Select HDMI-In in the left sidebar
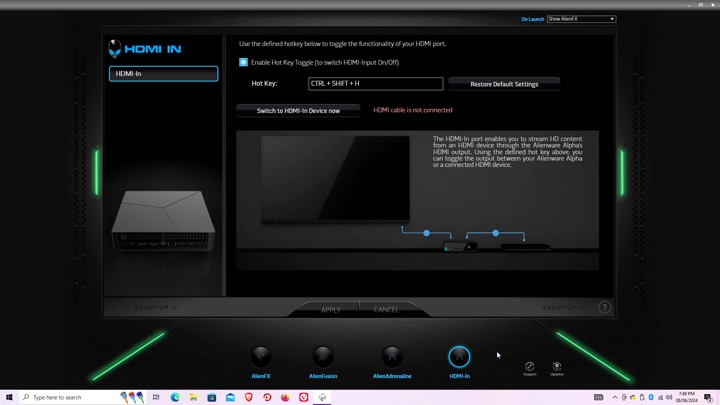The width and height of the screenshot is (720, 405). (x=163, y=74)
